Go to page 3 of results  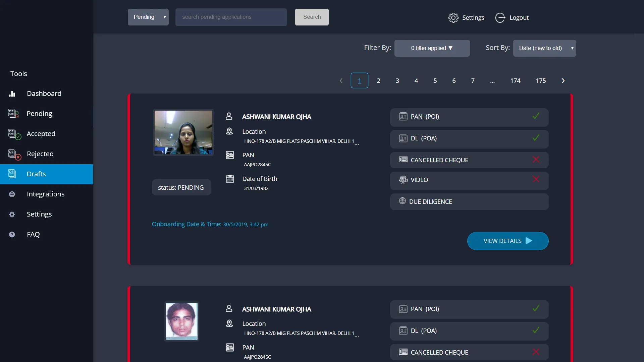[x=397, y=81]
